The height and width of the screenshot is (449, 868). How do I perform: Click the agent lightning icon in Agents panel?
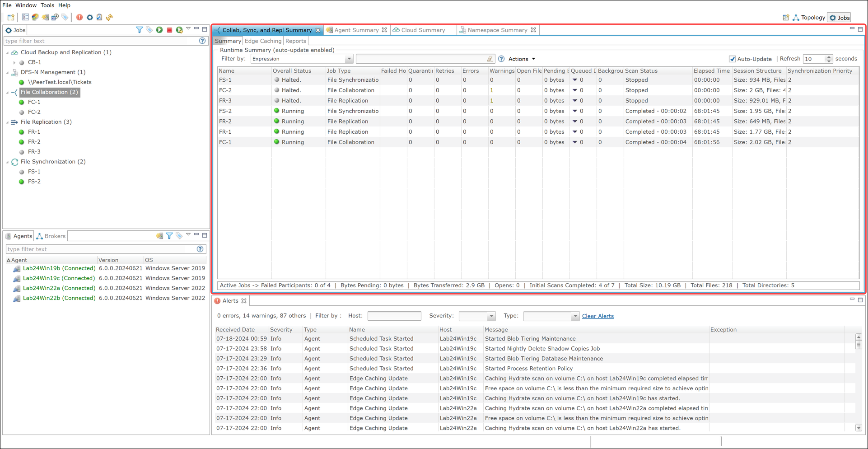(x=159, y=236)
